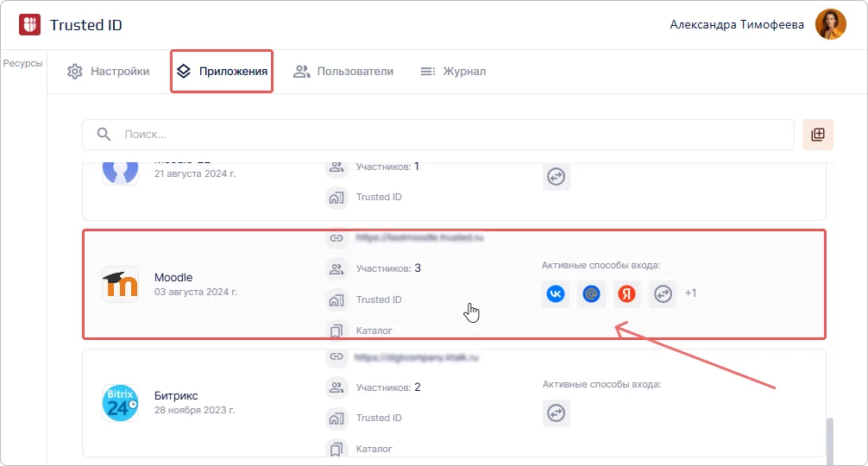
Task: Click Bitrix row's login method icon
Action: 556,413
